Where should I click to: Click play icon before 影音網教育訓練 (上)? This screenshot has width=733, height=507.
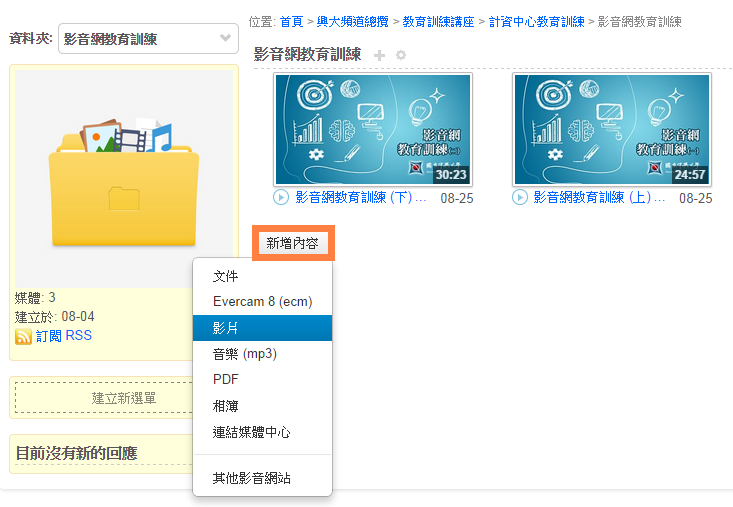tap(520, 198)
